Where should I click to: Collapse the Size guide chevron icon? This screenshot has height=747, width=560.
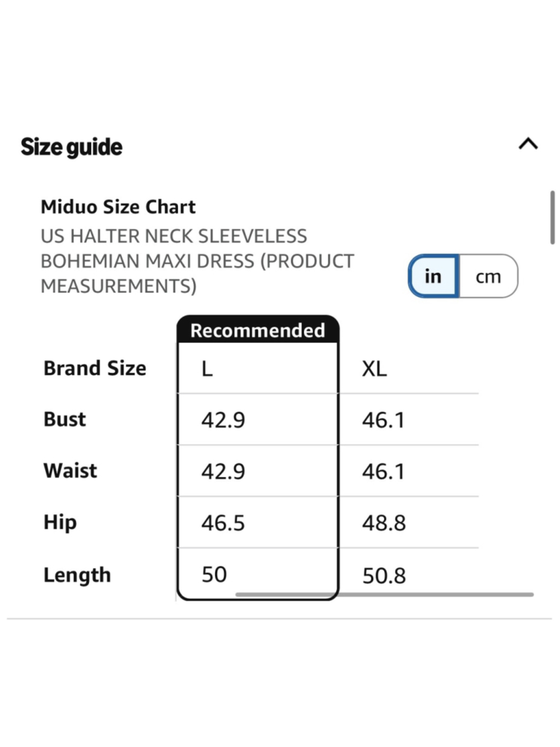coord(528,144)
